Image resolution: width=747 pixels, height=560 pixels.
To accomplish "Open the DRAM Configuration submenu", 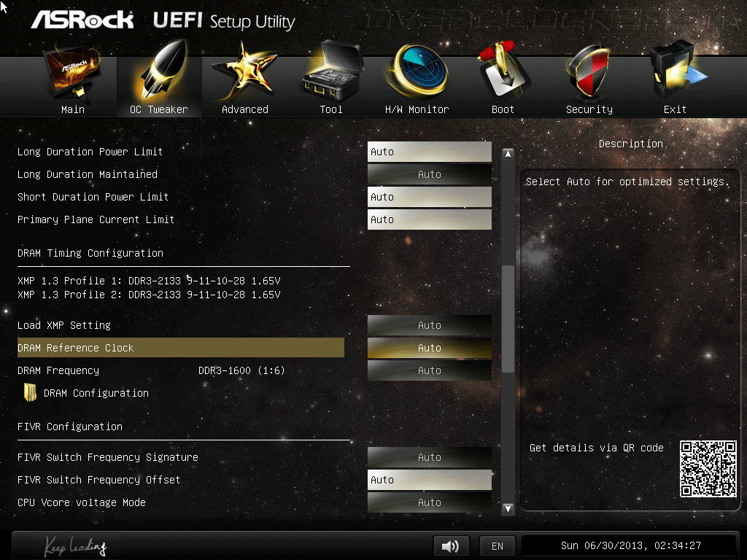I will tap(96, 393).
